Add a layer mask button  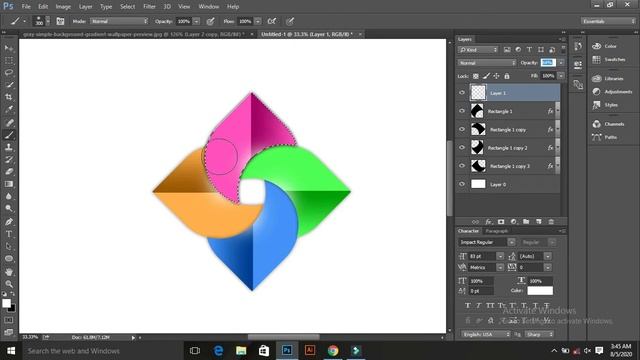click(501, 222)
